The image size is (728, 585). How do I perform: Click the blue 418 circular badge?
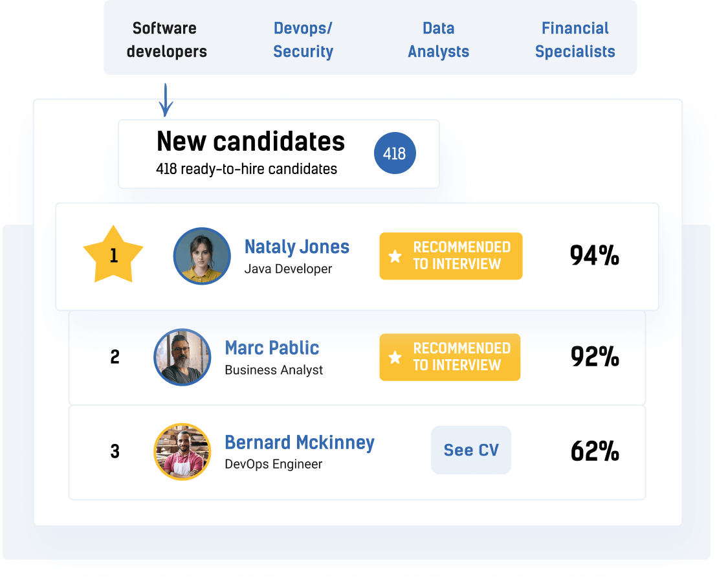(395, 153)
